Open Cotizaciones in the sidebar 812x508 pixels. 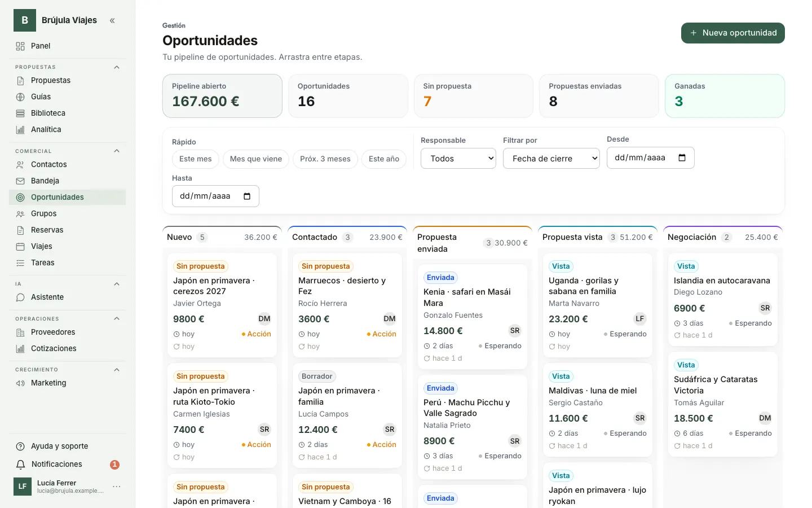click(68, 349)
